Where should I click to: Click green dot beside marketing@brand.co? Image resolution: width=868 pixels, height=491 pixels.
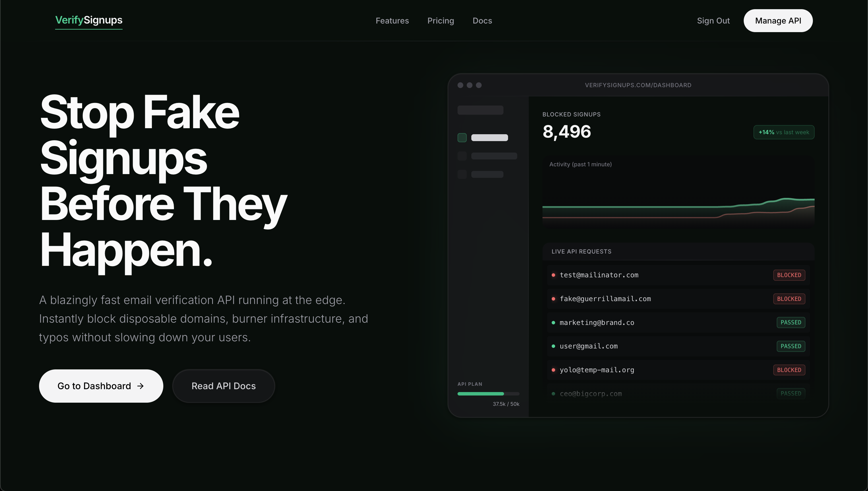pyautogui.click(x=553, y=323)
